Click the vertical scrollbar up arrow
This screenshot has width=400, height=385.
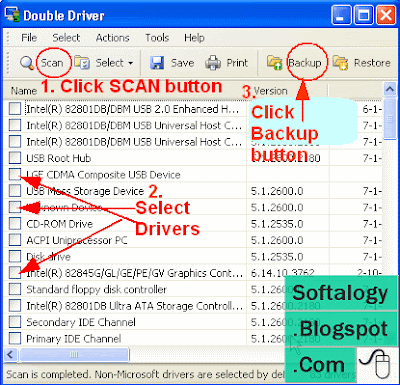click(x=389, y=89)
